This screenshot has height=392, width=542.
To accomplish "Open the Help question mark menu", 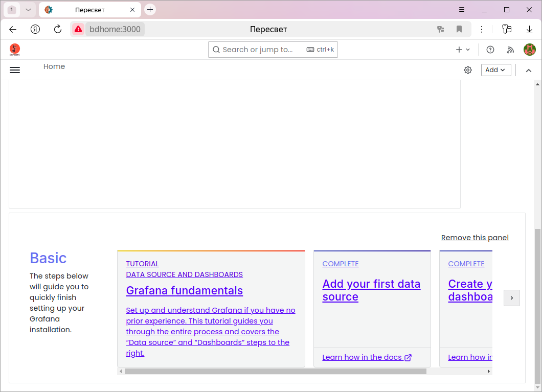I will (490, 50).
